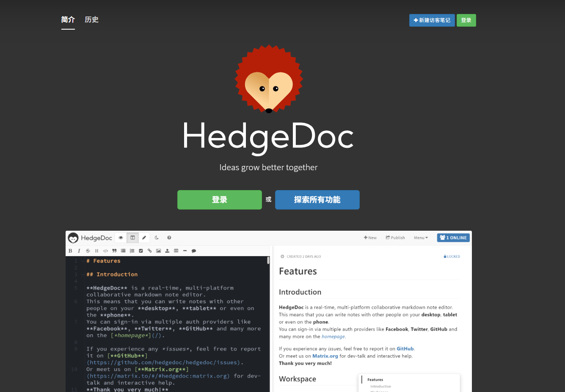Click the checkbox task-list icon in the toolbar

pyautogui.click(x=141, y=251)
